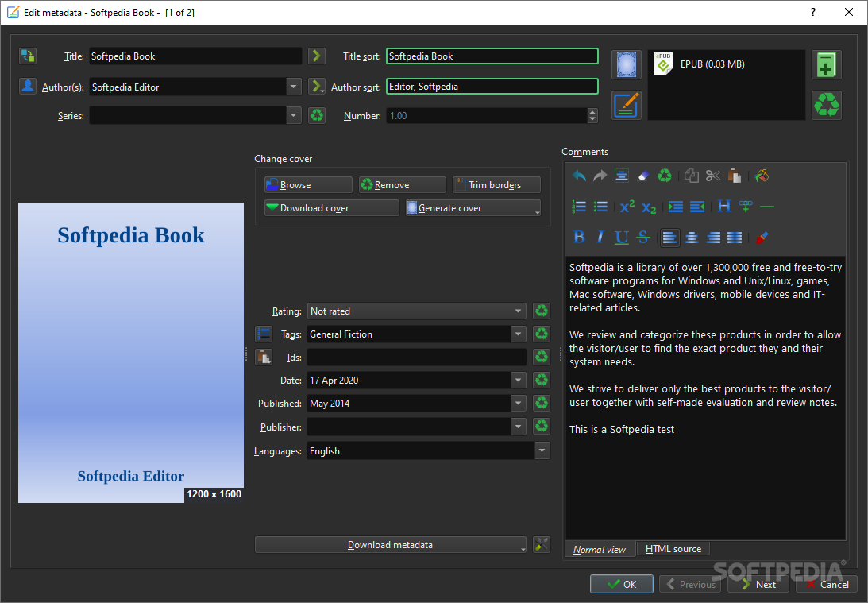Expand the Series dropdown
This screenshot has height=603, width=868.
tap(293, 115)
